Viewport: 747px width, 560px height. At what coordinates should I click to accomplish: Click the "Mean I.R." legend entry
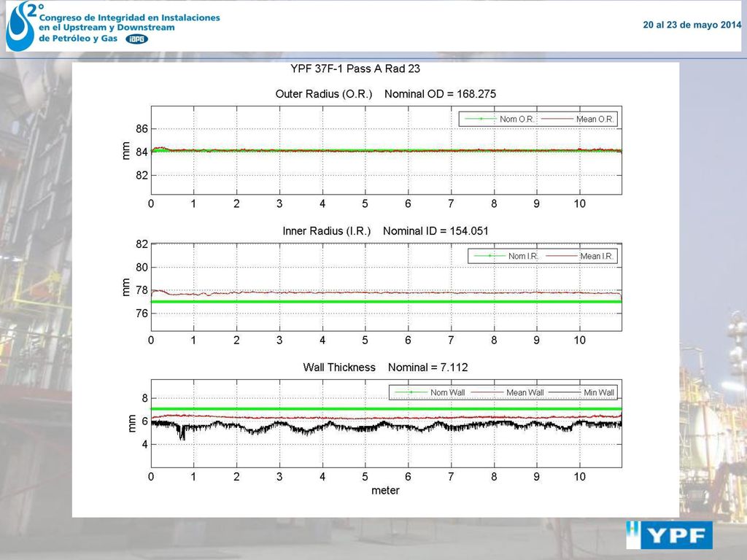point(580,256)
